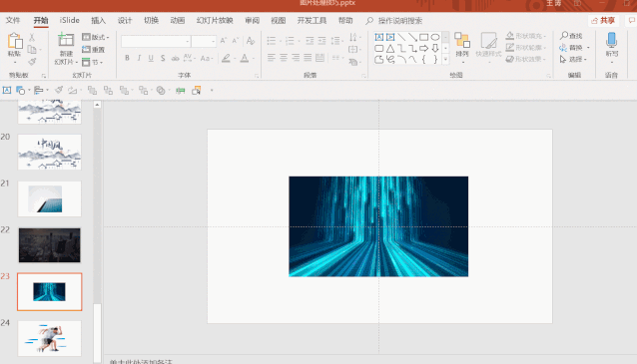This screenshot has width=637, height=364.
Task: Choose the rectangle shape in shapes gallery
Action: (x=423, y=37)
